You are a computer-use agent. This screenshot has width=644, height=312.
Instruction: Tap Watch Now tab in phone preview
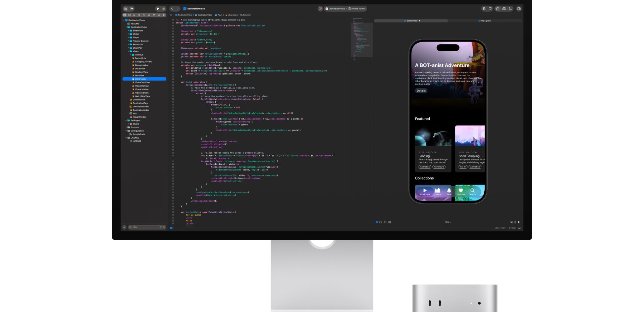425,192
